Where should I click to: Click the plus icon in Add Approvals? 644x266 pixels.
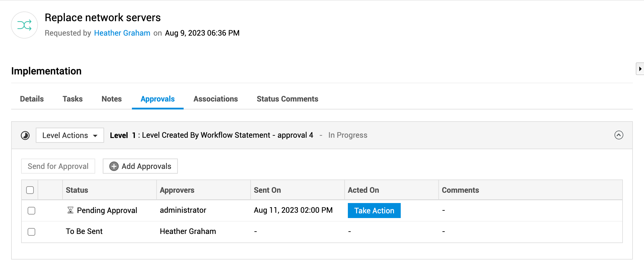coord(114,166)
